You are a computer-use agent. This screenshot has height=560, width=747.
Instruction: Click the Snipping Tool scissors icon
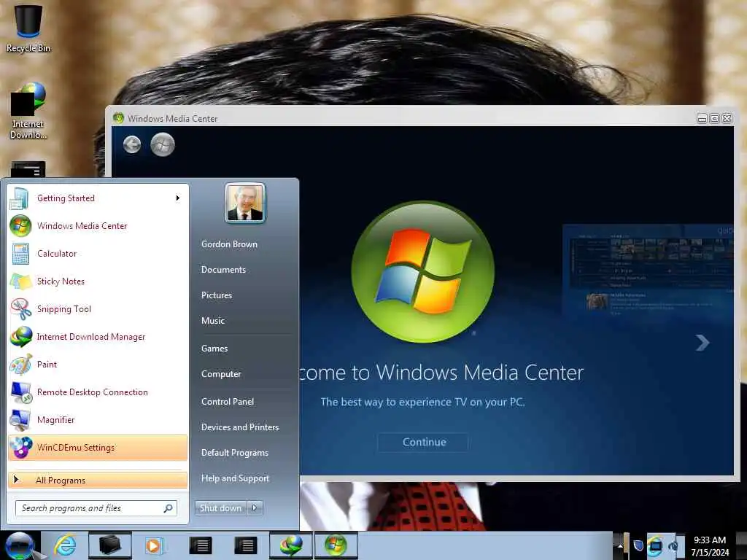click(21, 308)
